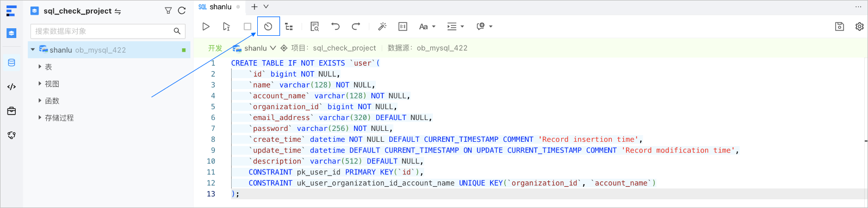Expand the 函数 tree node
The width and height of the screenshot is (868, 208).
click(40, 100)
